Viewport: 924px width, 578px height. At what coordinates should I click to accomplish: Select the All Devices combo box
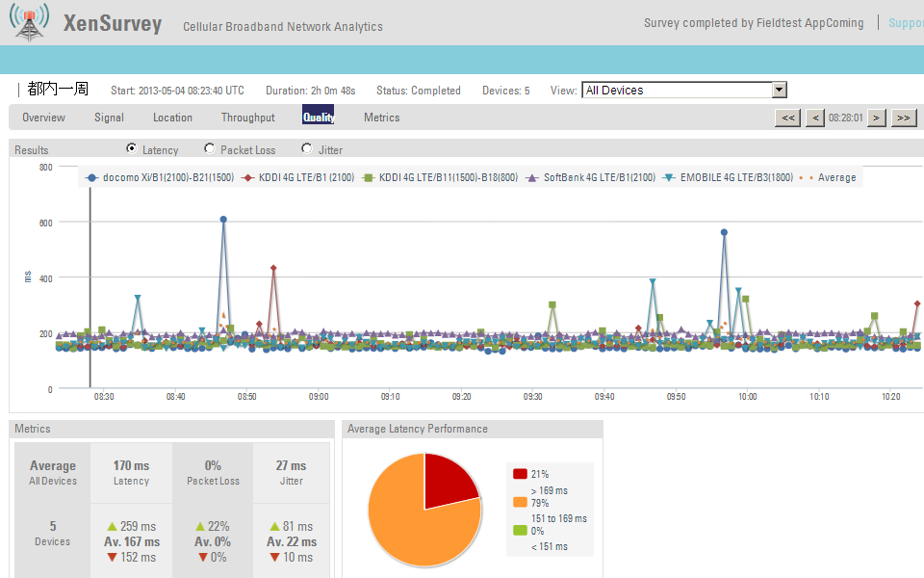point(684,90)
